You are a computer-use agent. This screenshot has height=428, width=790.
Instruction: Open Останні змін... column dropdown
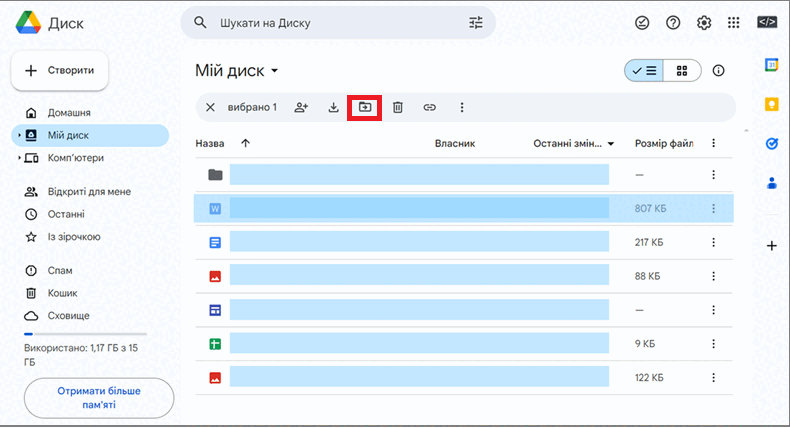pyautogui.click(x=611, y=144)
